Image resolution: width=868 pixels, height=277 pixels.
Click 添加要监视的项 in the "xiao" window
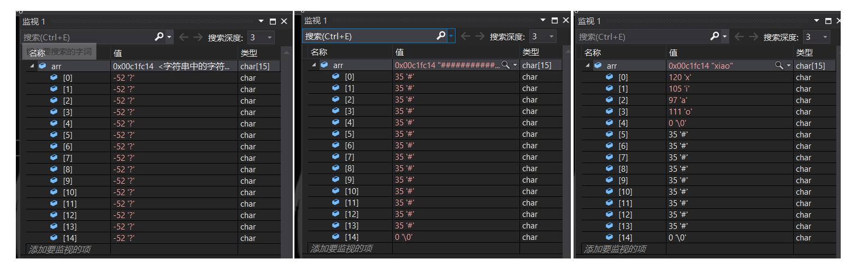pos(615,249)
